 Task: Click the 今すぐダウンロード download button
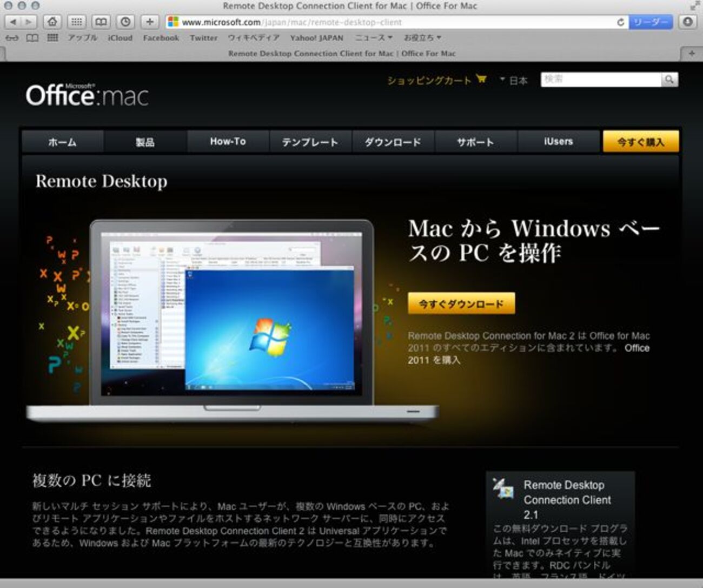[461, 303]
